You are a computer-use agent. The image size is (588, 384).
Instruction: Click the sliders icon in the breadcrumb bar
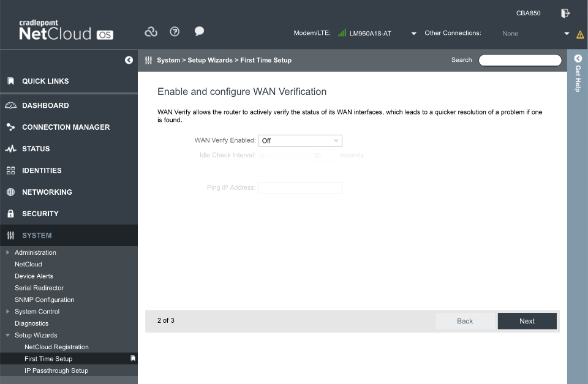pyautogui.click(x=148, y=60)
